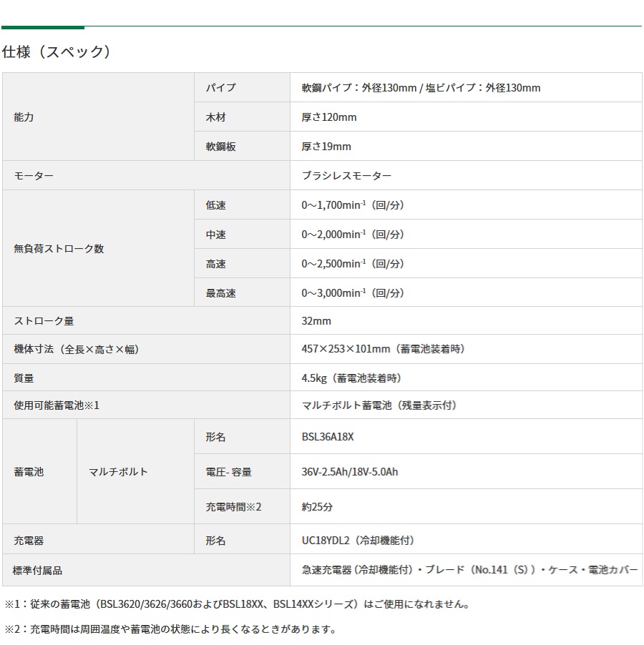The image size is (644, 645).
Task: Click the 機体寸法 row label
Action: [x=146, y=349]
